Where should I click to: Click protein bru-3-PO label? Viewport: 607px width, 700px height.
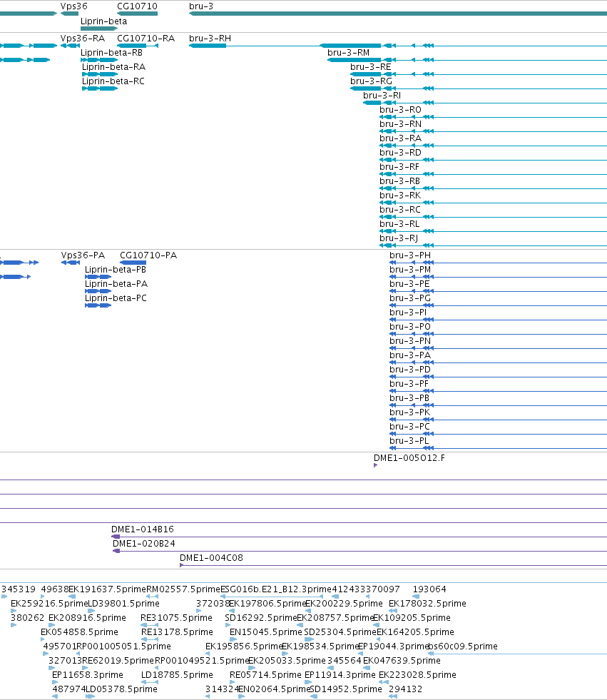click(x=409, y=327)
